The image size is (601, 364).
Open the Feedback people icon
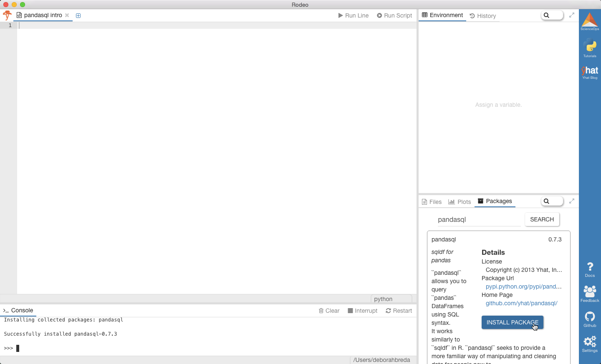point(590,294)
